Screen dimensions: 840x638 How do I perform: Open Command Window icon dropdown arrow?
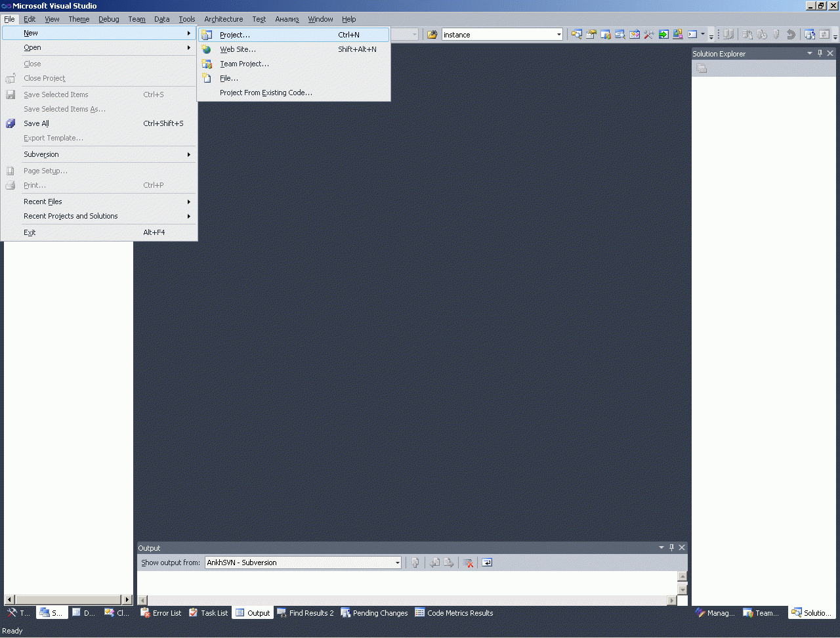[x=703, y=35]
